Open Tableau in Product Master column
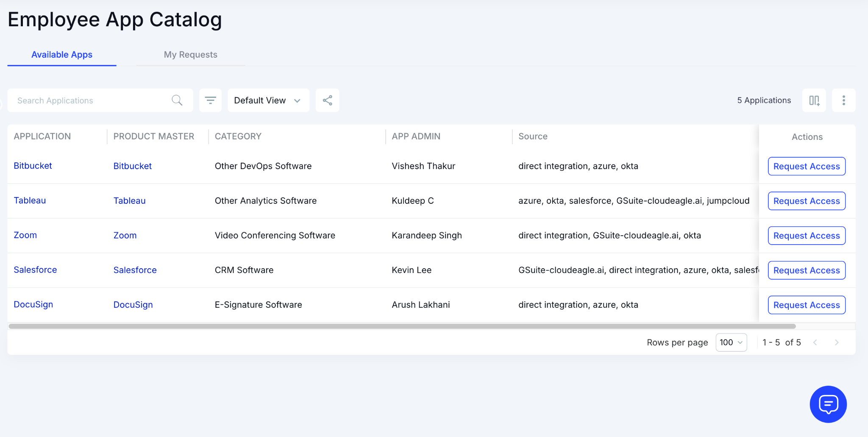 pos(129,201)
